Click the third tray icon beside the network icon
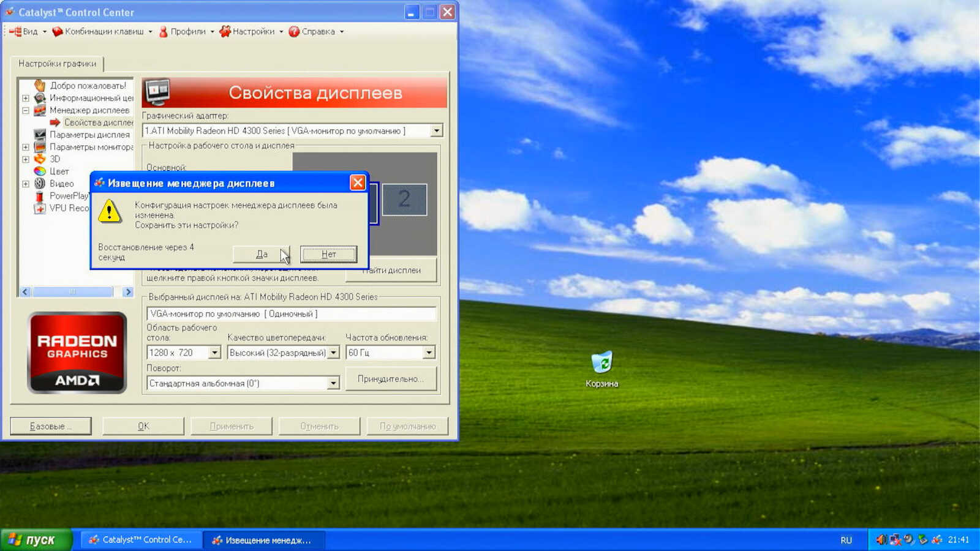Viewport: 980px width, 551px height. pyautogui.click(x=909, y=539)
